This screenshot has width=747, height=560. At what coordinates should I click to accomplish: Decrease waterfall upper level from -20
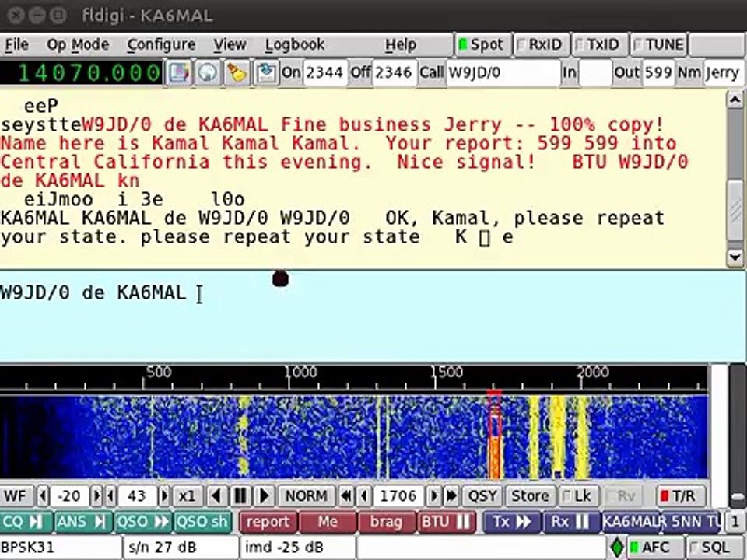tap(42, 496)
